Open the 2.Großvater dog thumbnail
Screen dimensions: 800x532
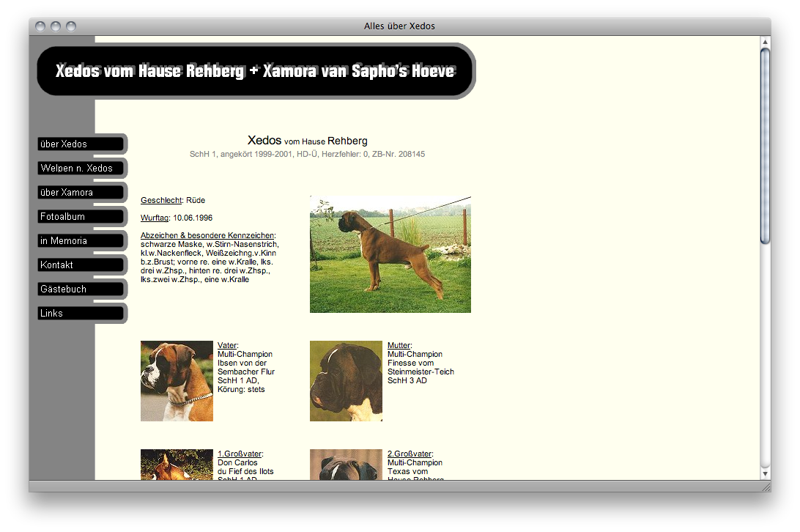pyautogui.click(x=346, y=465)
